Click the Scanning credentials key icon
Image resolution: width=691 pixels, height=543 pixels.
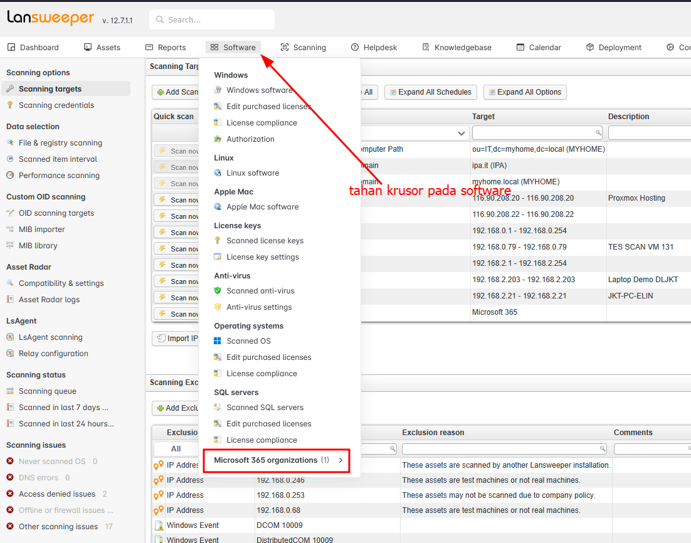click(10, 105)
